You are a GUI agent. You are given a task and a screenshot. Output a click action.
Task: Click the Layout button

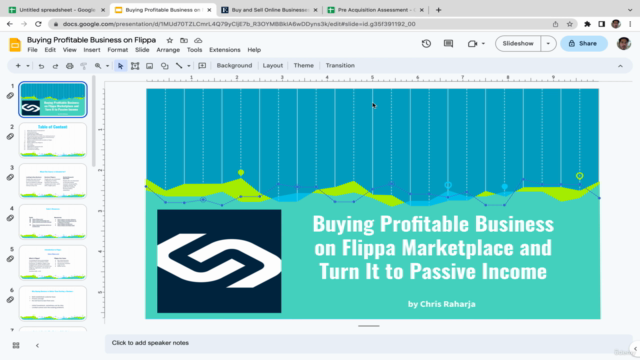click(273, 65)
